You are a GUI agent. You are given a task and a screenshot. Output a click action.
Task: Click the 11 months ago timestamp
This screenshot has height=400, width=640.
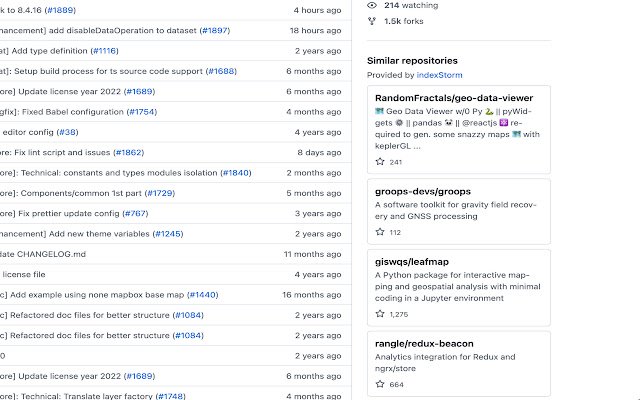pos(313,254)
